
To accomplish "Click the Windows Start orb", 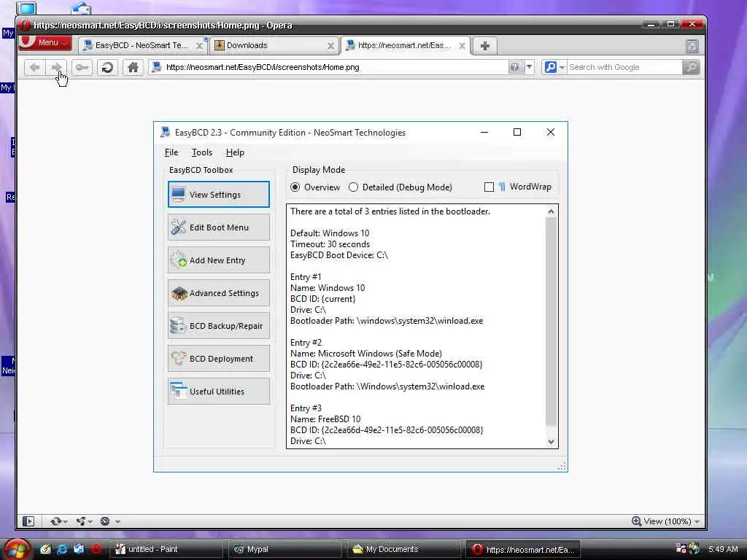I will click(x=18, y=550).
